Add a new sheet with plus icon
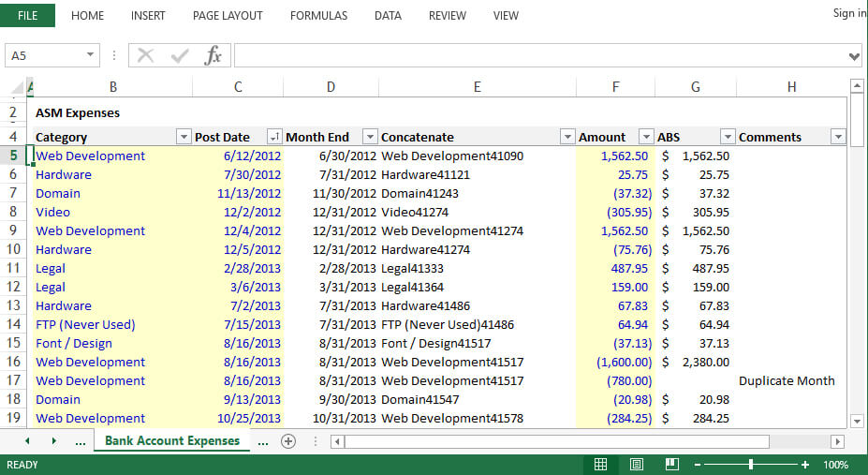Screen dimensions: 868x475 [x=288, y=441]
